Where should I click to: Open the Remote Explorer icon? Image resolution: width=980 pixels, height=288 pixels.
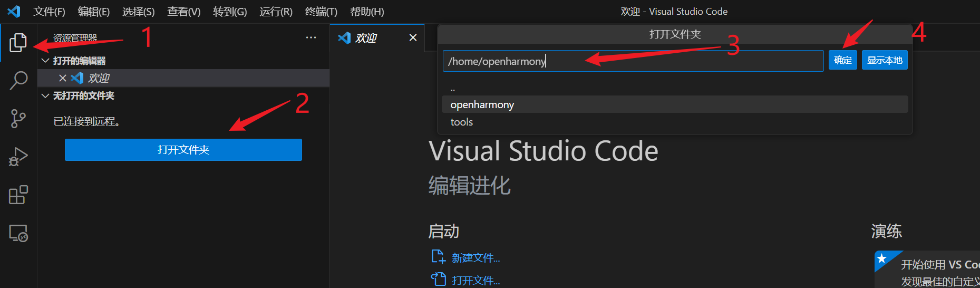[18, 233]
